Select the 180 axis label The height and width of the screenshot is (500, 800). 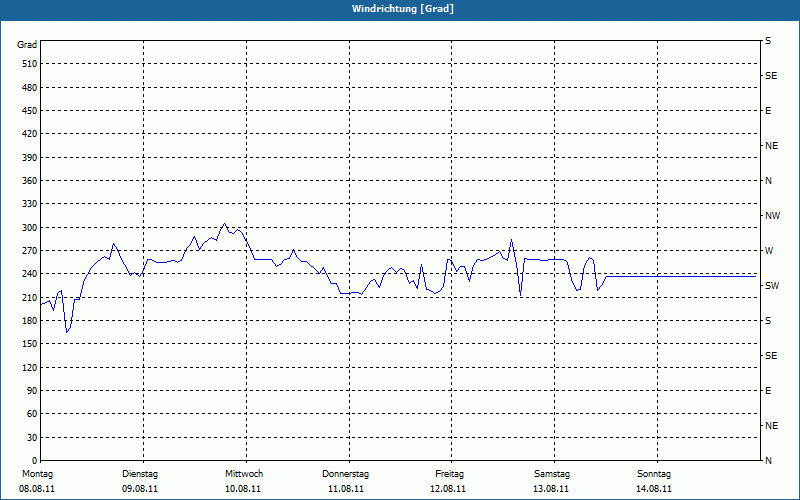pos(30,321)
